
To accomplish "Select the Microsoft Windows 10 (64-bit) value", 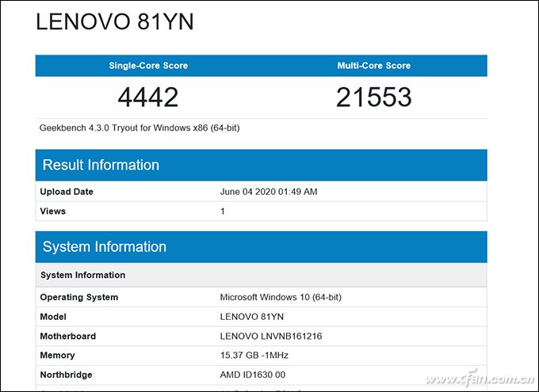I will click(x=281, y=297).
